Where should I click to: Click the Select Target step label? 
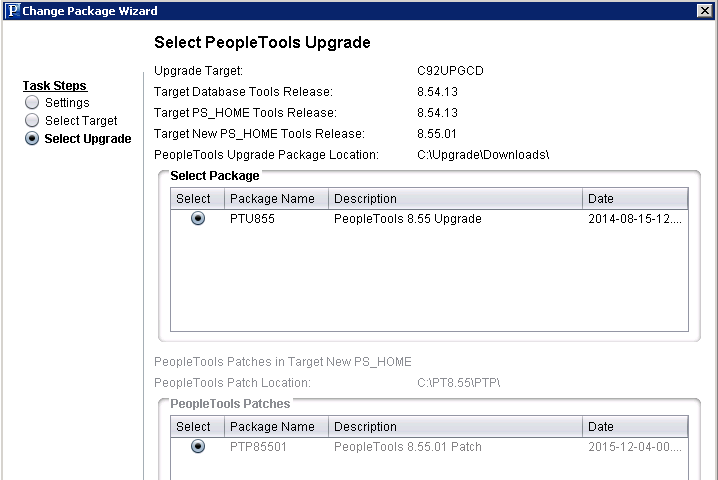click(81, 120)
